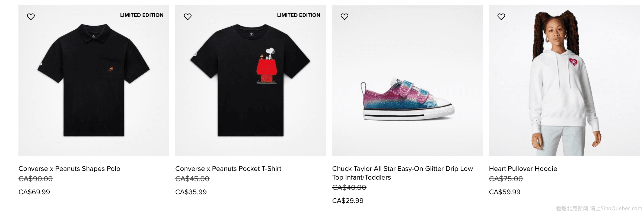The height and width of the screenshot is (213, 644).
Task: Click the CA$69.99 polo sale price
Action: [x=34, y=192]
